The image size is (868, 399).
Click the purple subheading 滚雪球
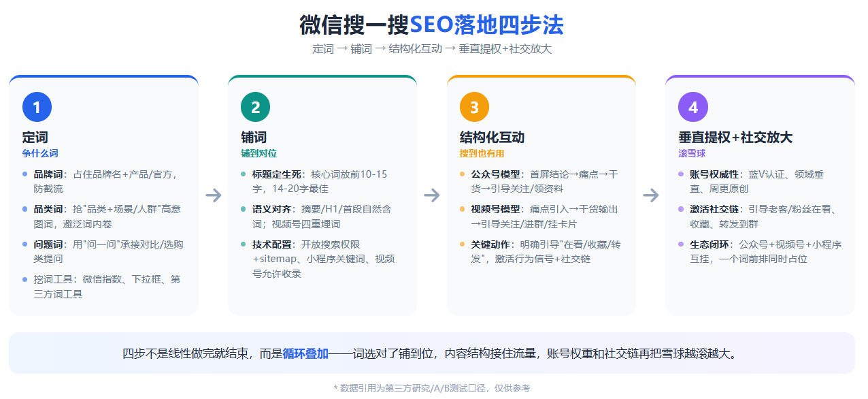(x=692, y=153)
